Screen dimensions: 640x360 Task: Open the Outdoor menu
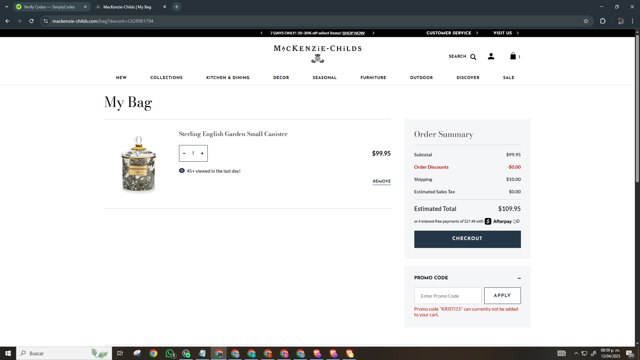[x=421, y=78]
